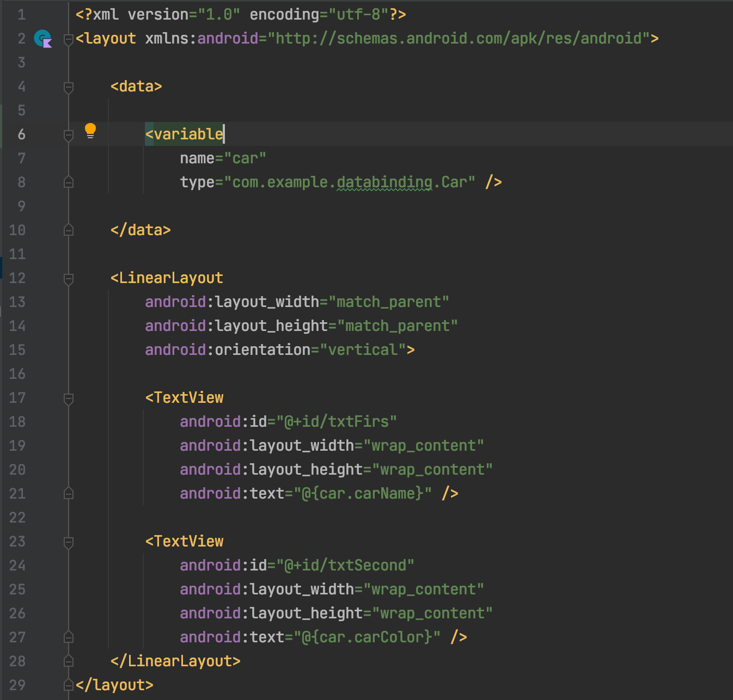Viewport: 733px width, 700px height.
Task: Click the fold-end marker at line 10
Action: coord(68,229)
